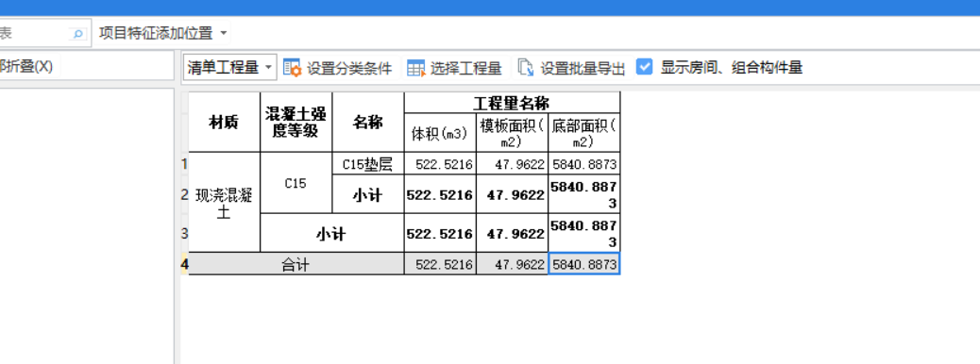The width and height of the screenshot is (980, 364).
Task: Click the 小计 cell in row 3
Action: point(332,234)
